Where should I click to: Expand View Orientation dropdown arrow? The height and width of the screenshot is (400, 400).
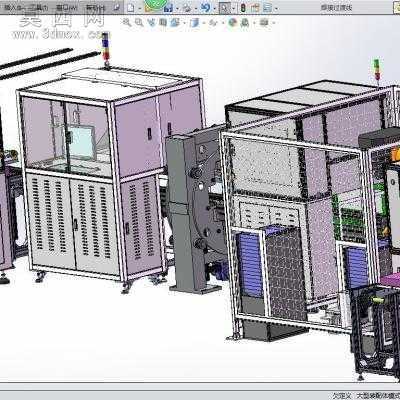pyautogui.click(x=184, y=23)
